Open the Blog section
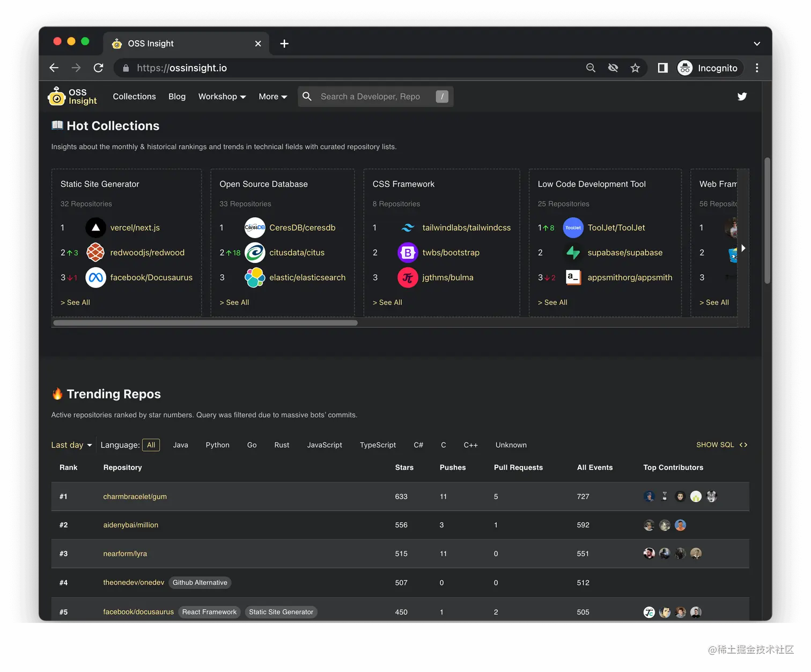The image size is (811, 672). coord(177,97)
